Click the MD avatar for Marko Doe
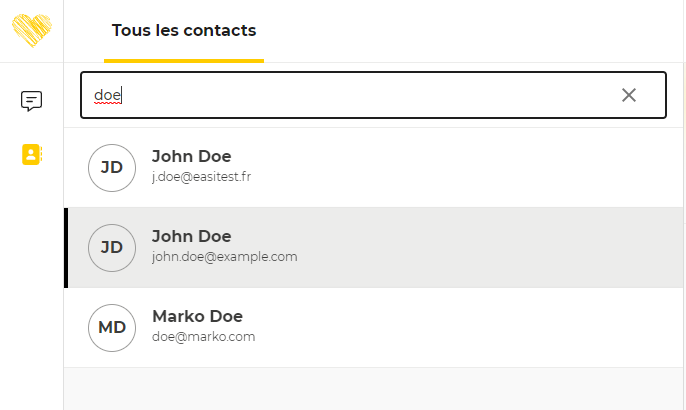The width and height of the screenshot is (686, 410). point(112,328)
